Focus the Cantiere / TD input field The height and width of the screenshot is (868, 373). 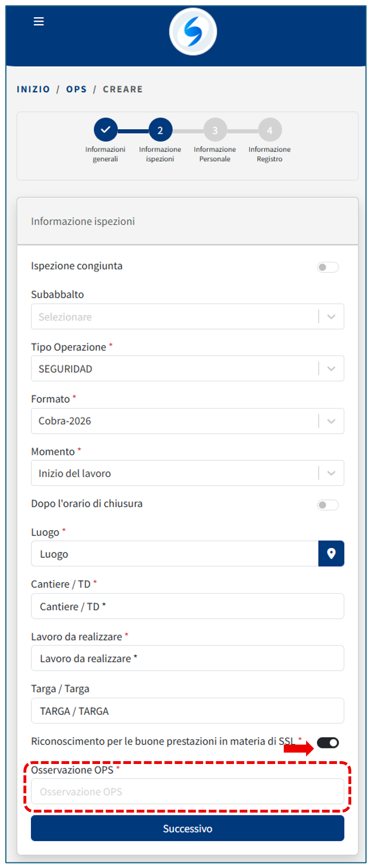pos(188,606)
